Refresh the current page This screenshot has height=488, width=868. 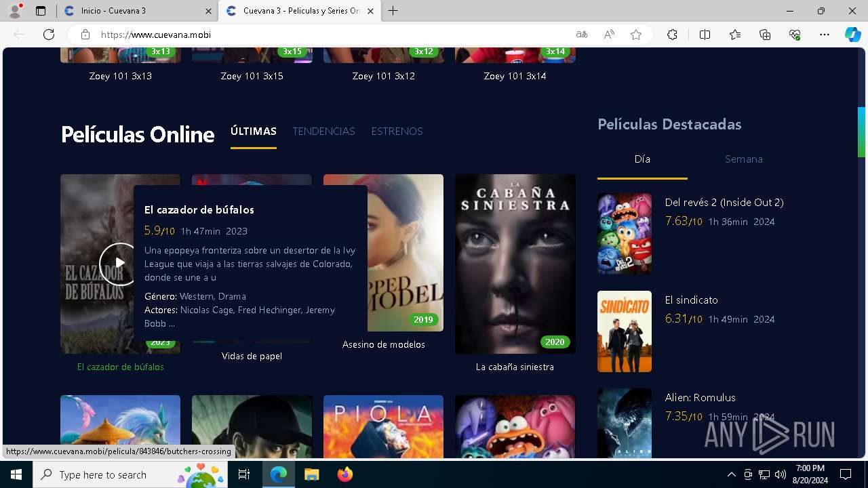(x=49, y=35)
